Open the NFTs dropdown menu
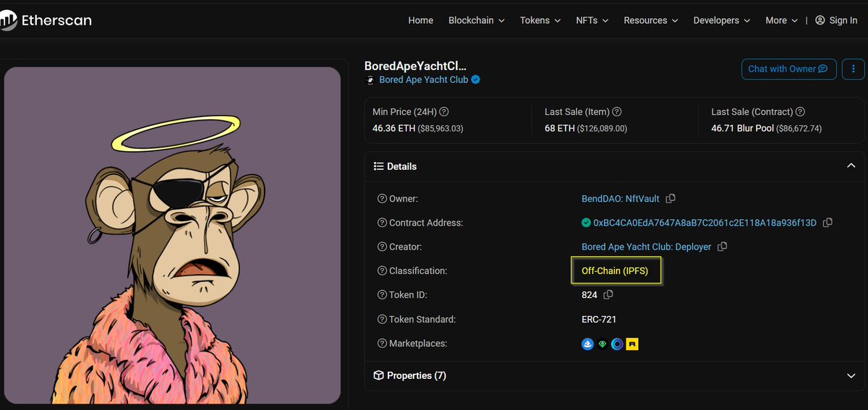This screenshot has width=868, height=410. click(592, 20)
